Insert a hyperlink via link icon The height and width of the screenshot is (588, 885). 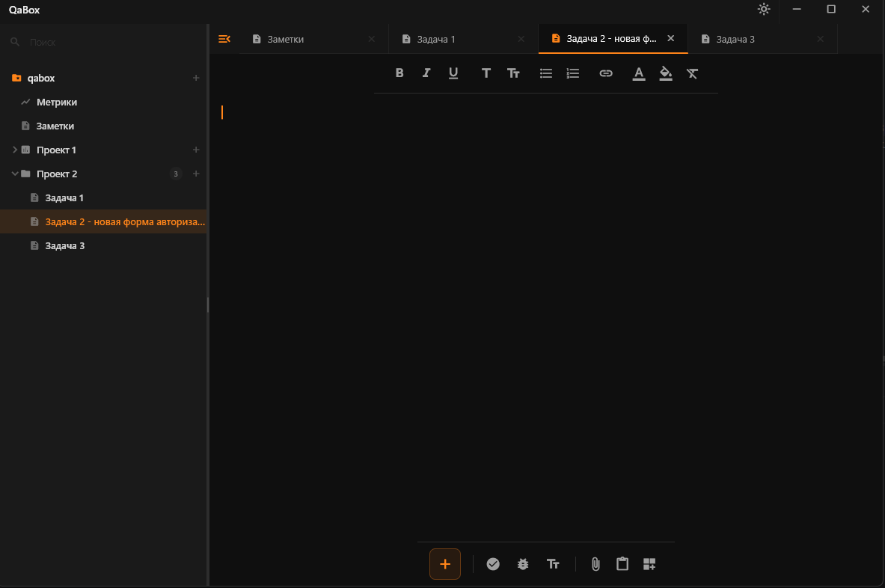pyautogui.click(x=606, y=73)
